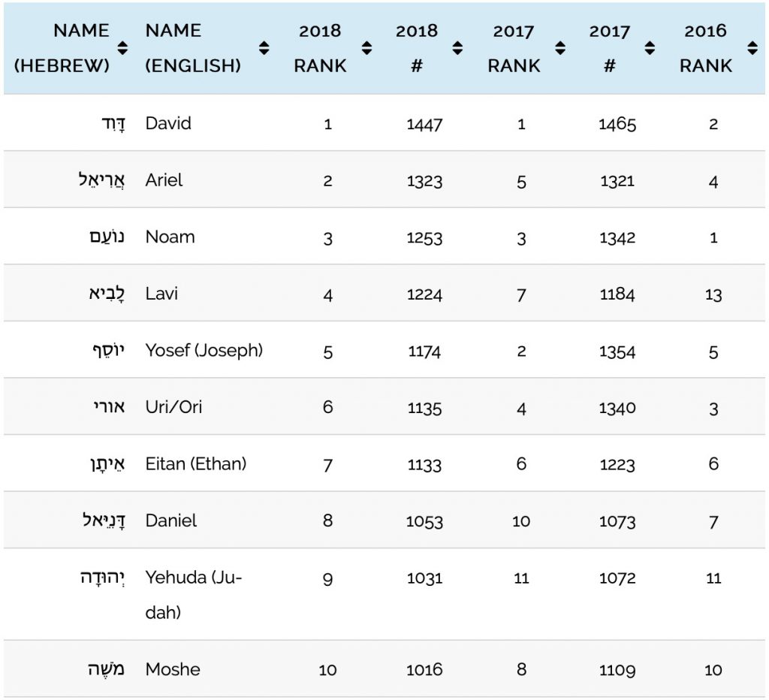The height and width of the screenshot is (700, 769).
Task: Sort the table by 2018 RANK header
Action: tap(320, 48)
